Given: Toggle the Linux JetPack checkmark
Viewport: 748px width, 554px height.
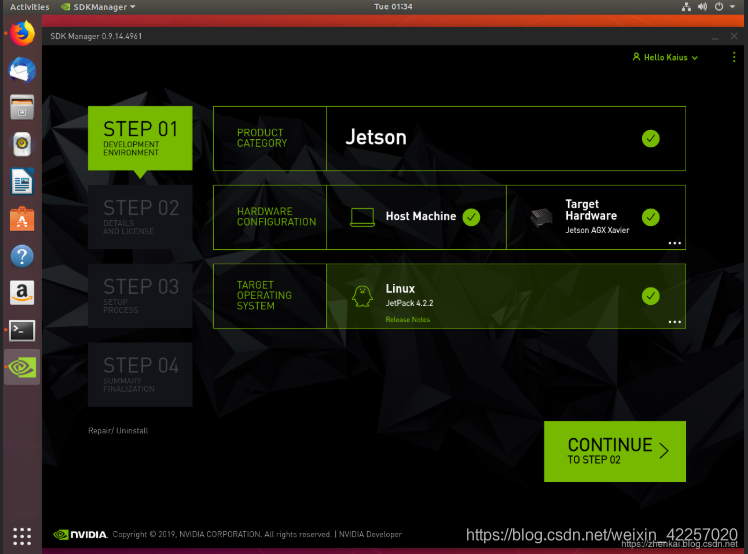Looking at the screenshot, I should click(651, 296).
